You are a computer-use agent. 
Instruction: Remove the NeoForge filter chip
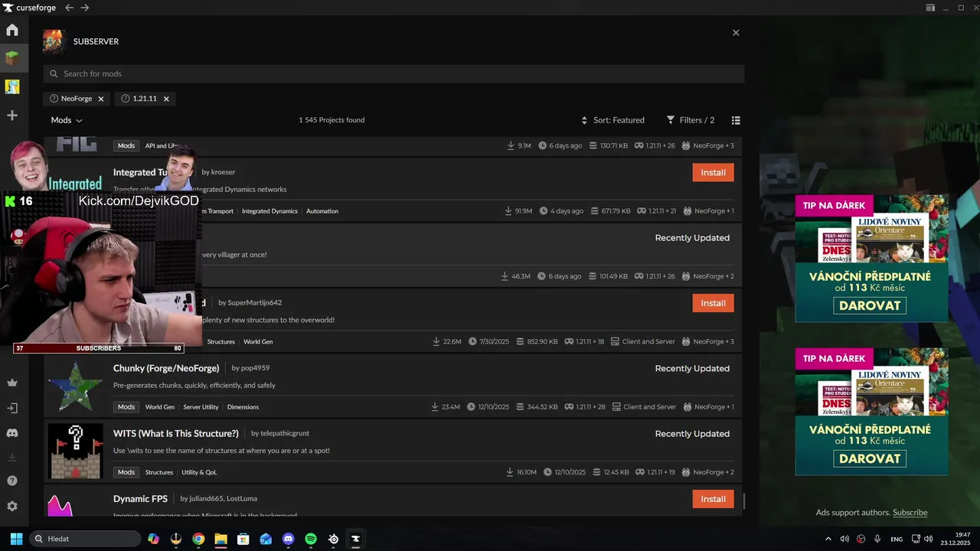pyautogui.click(x=101, y=99)
